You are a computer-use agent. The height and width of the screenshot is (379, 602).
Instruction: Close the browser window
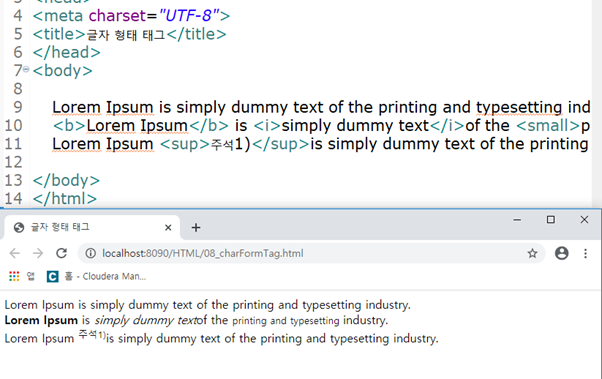tap(584, 220)
